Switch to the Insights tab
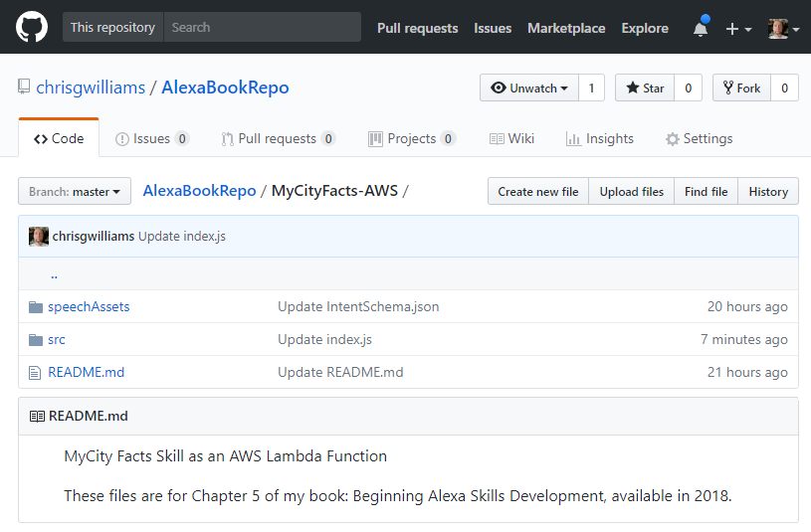811x532 pixels. [x=599, y=138]
